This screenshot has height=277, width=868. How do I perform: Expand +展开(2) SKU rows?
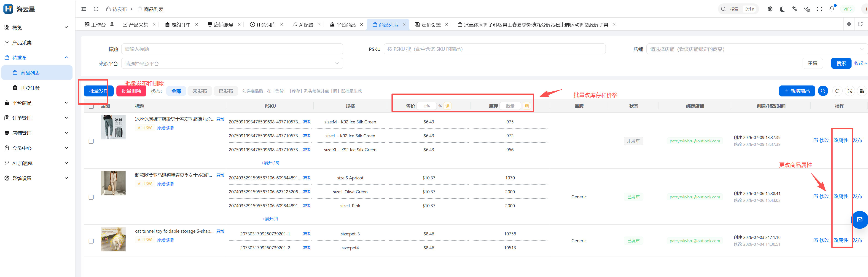[270, 219]
